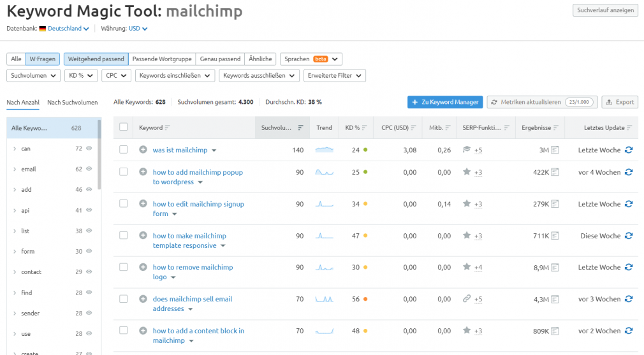Image resolution: width=644 pixels, height=355 pixels.
Task: Refresh the row updated 'vor 3 Wochen'
Action: point(629,299)
